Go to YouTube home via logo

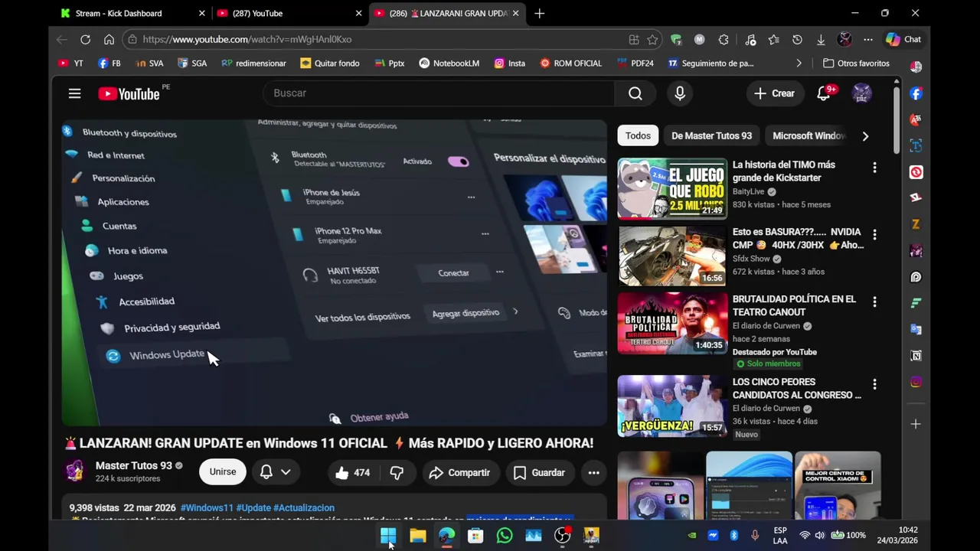click(x=129, y=93)
